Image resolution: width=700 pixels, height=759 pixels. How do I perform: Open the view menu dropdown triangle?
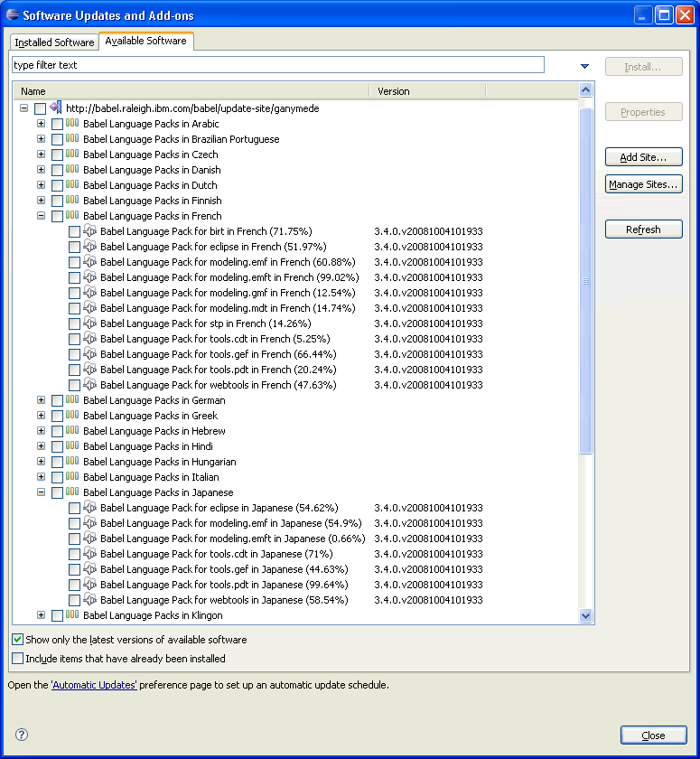point(584,66)
